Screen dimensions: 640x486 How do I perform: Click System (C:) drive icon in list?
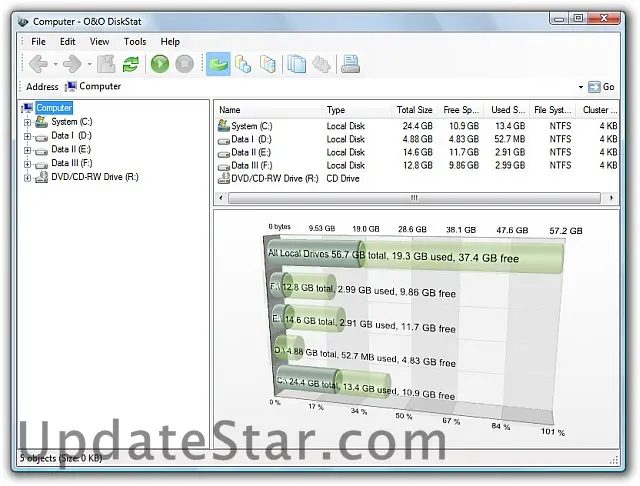point(223,125)
